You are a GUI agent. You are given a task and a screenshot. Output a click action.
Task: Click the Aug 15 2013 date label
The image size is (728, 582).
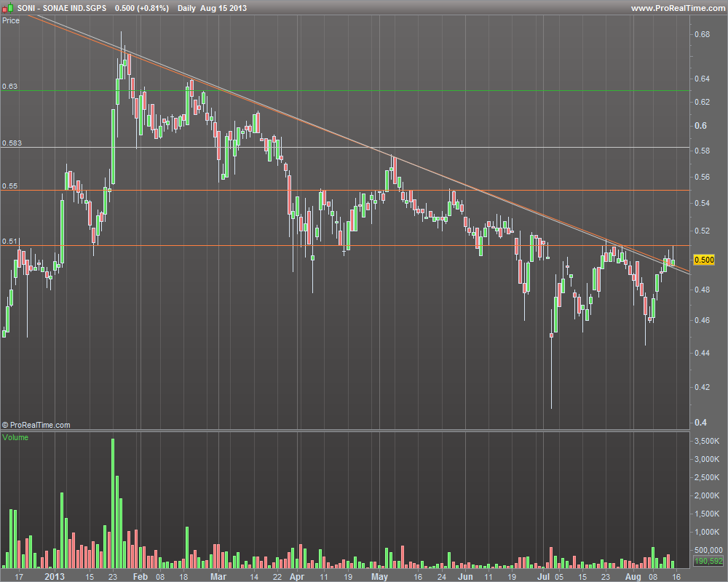coord(223,8)
